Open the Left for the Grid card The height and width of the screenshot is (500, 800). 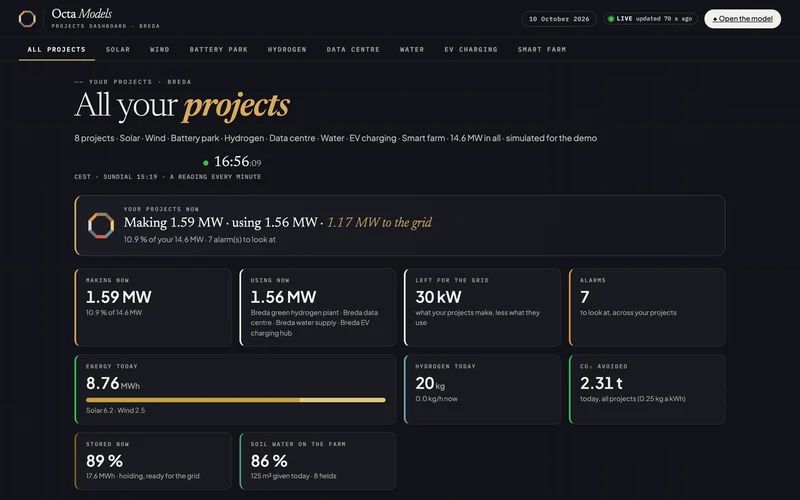(483, 307)
